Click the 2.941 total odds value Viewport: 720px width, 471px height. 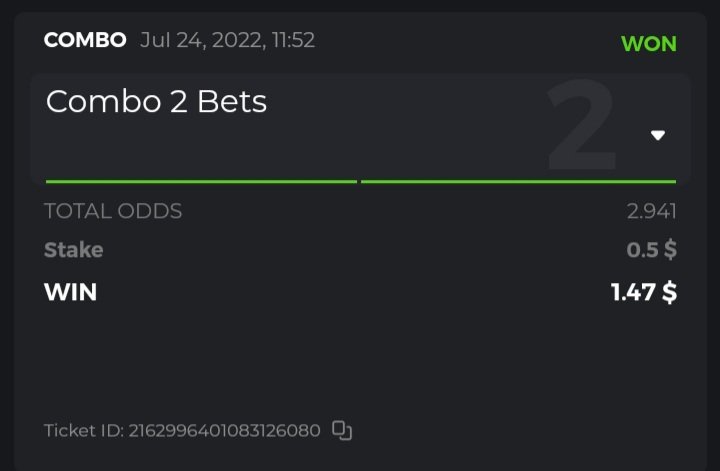point(651,211)
